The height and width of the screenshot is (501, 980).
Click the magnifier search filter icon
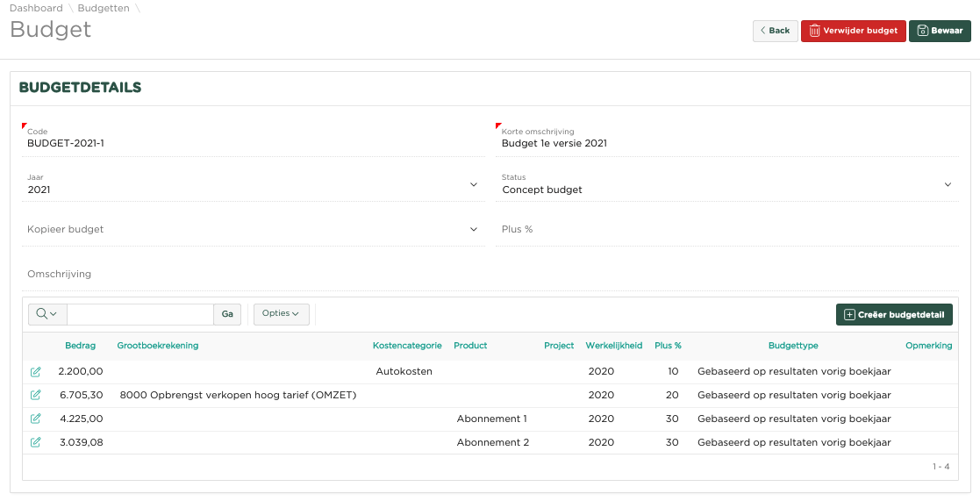(47, 314)
